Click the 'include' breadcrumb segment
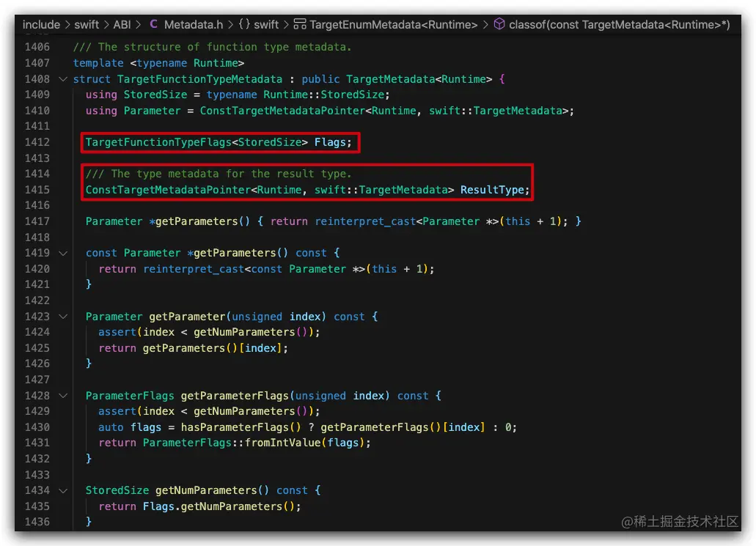The image size is (756, 546). pyautogui.click(x=41, y=25)
